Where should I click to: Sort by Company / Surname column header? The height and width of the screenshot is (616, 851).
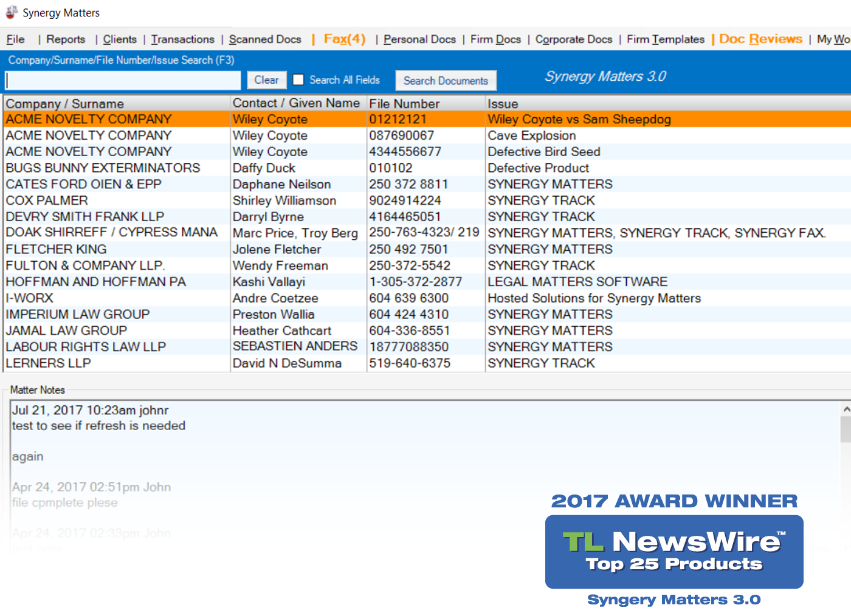[117, 103]
